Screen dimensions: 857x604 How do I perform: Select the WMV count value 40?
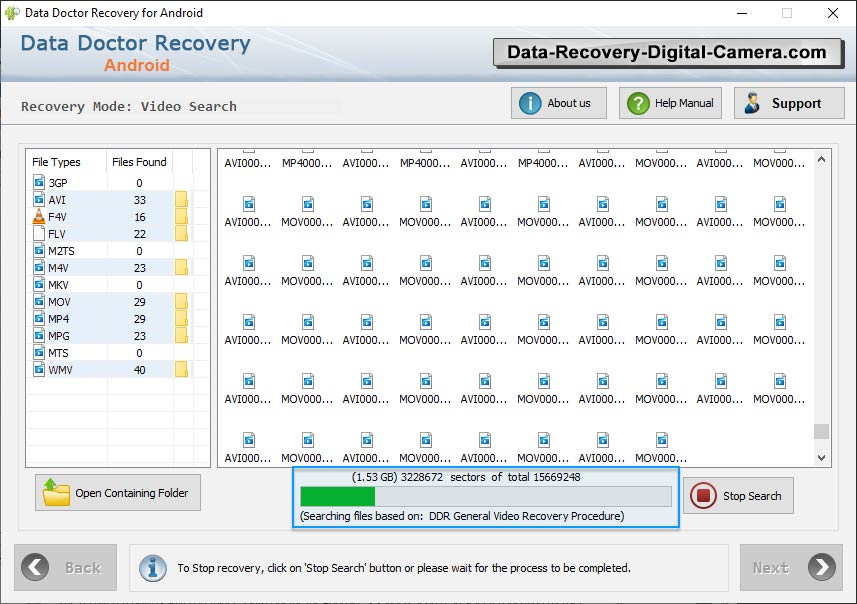(x=139, y=370)
